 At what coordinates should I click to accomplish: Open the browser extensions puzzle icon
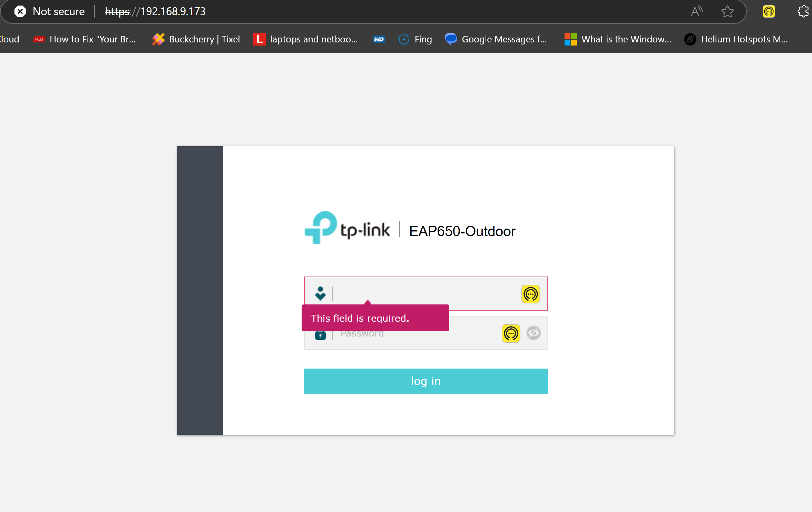803,11
